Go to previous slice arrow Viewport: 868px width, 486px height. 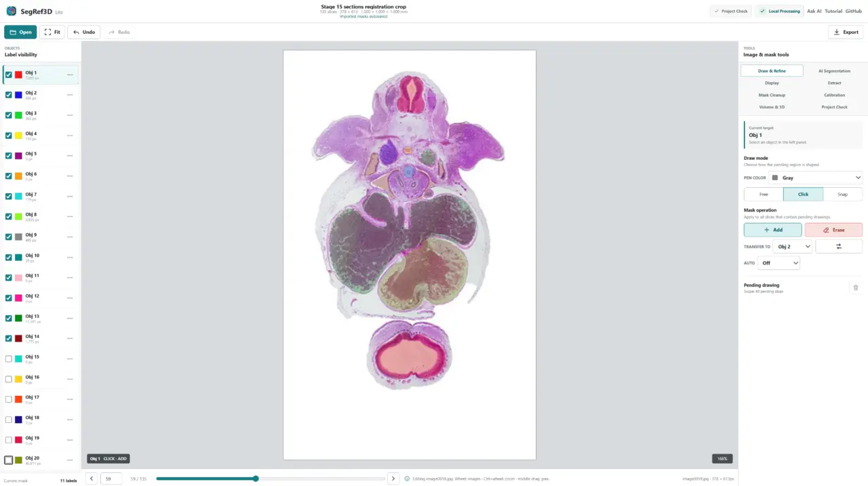coord(92,479)
